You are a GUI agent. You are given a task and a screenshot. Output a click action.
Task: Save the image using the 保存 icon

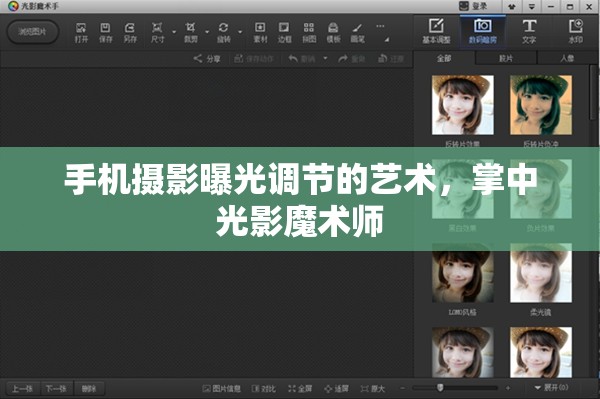pyautogui.click(x=105, y=32)
